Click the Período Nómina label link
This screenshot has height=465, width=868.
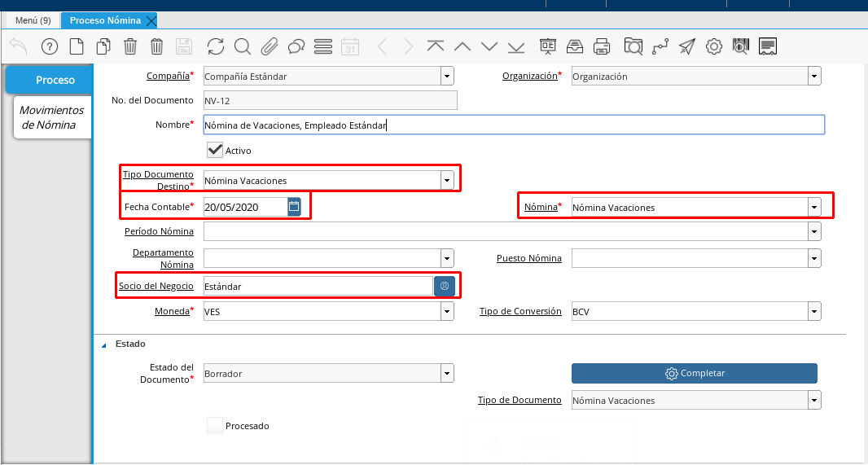tap(159, 230)
